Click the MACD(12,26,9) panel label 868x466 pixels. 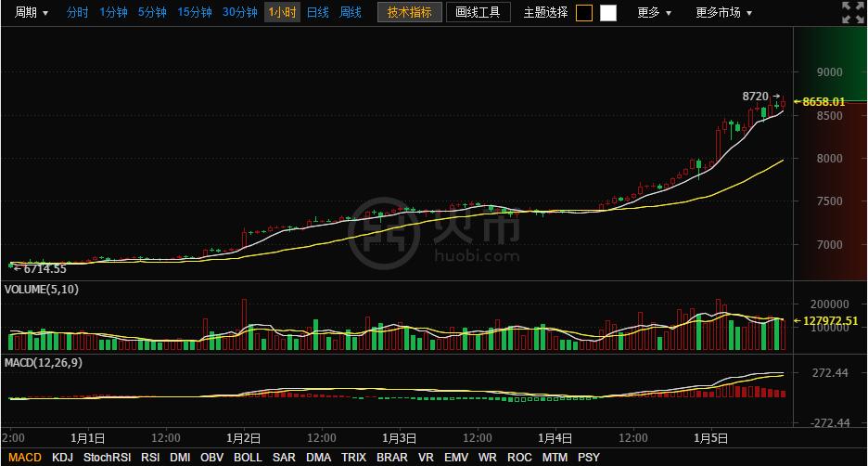pos(44,363)
